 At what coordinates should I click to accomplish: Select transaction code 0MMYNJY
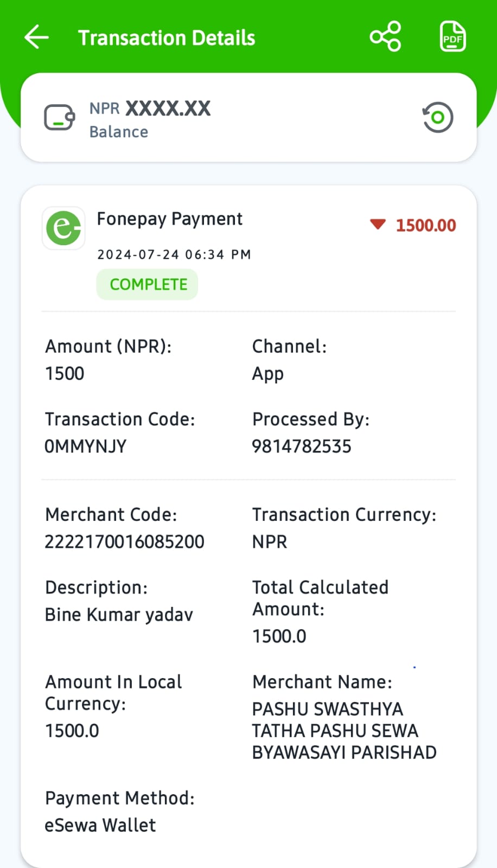(x=85, y=446)
